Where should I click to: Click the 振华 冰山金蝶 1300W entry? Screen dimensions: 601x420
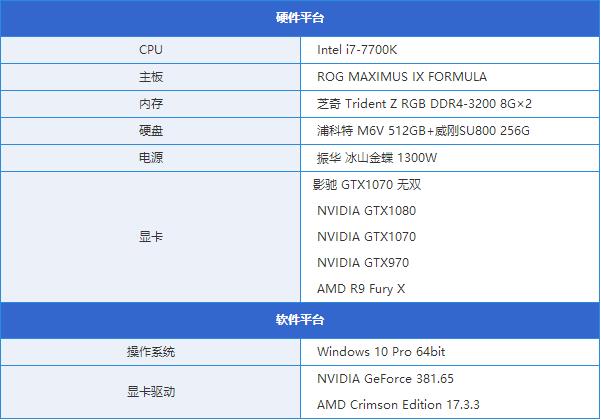click(377, 158)
